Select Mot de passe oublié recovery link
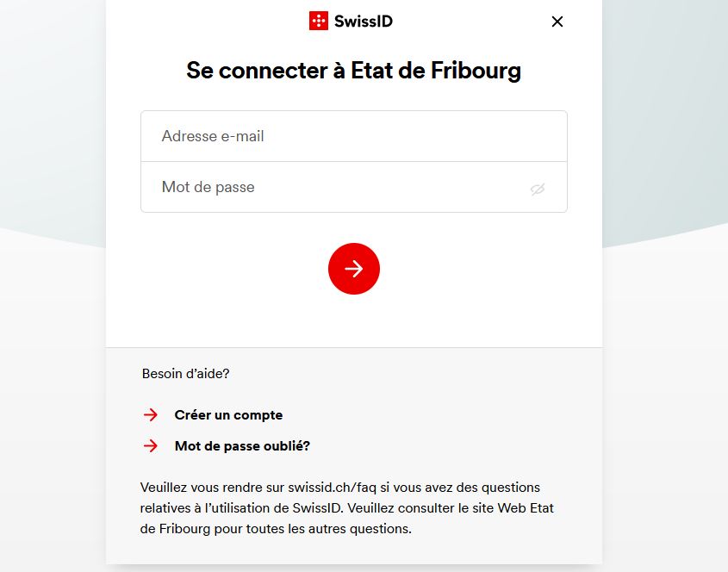The height and width of the screenshot is (572, 728). point(242,445)
